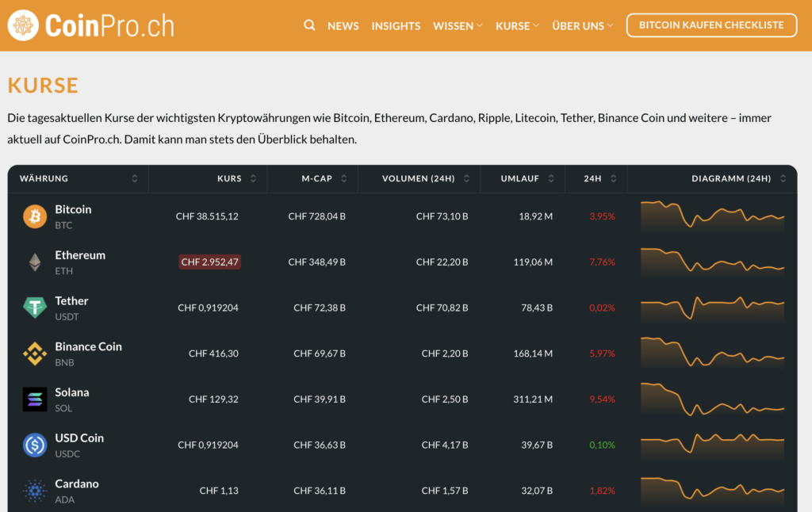The height and width of the screenshot is (512, 812).
Task: Click the CoinPro.ch gear logo
Action: point(24,25)
